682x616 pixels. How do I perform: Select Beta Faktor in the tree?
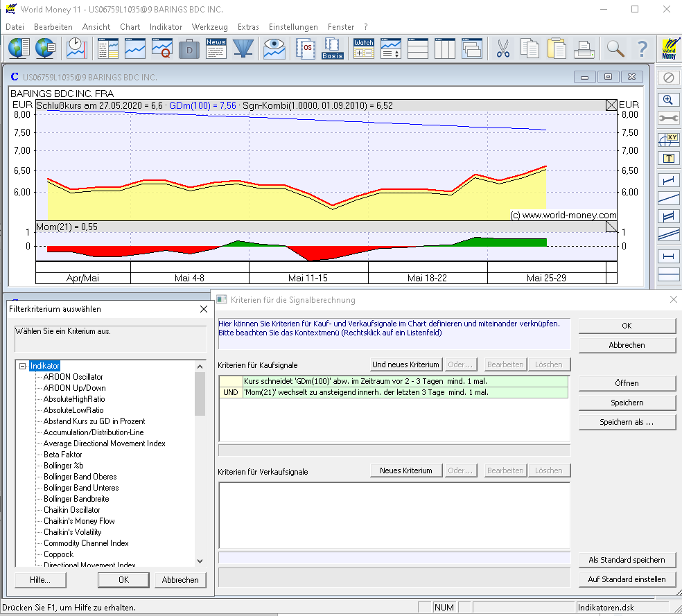coord(62,455)
